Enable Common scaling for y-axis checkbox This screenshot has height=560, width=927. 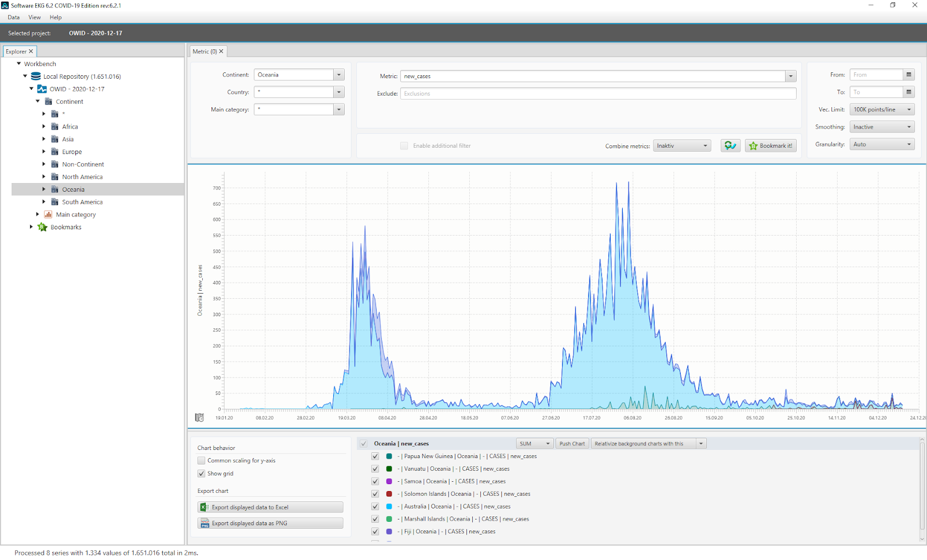(x=201, y=460)
